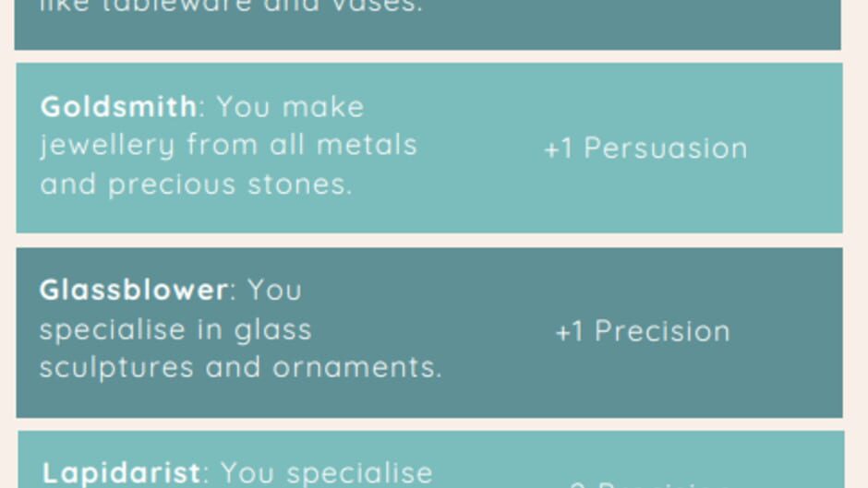Click You make after Goldsmith
The height and width of the screenshot is (488, 868).
[290, 106]
